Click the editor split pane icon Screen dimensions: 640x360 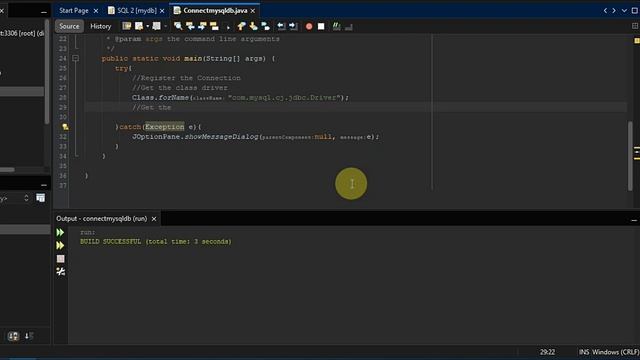635,26
